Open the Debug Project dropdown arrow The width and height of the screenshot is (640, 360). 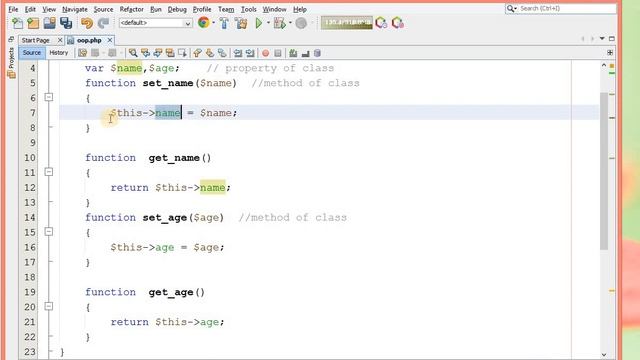tap(290, 23)
